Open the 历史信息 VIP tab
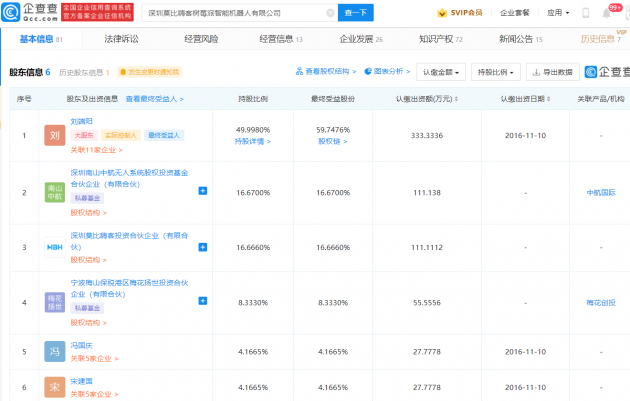The width and height of the screenshot is (630, 401). click(x=598, y=39)
